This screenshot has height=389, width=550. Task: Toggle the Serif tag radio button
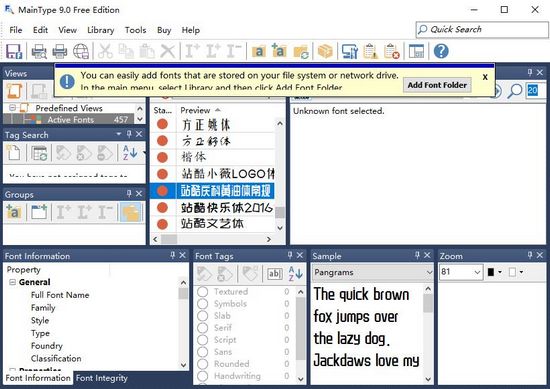pos(202,328)
